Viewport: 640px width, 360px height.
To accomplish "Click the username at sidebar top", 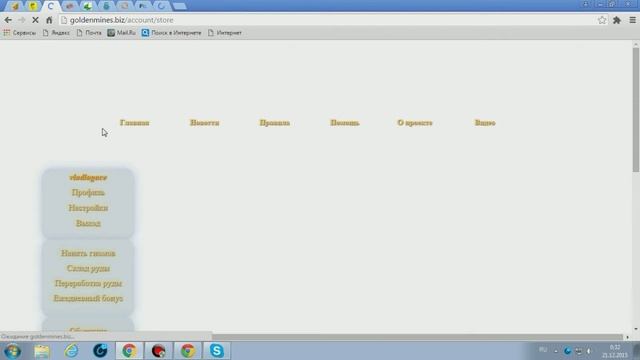I will (x=88, y=178).
